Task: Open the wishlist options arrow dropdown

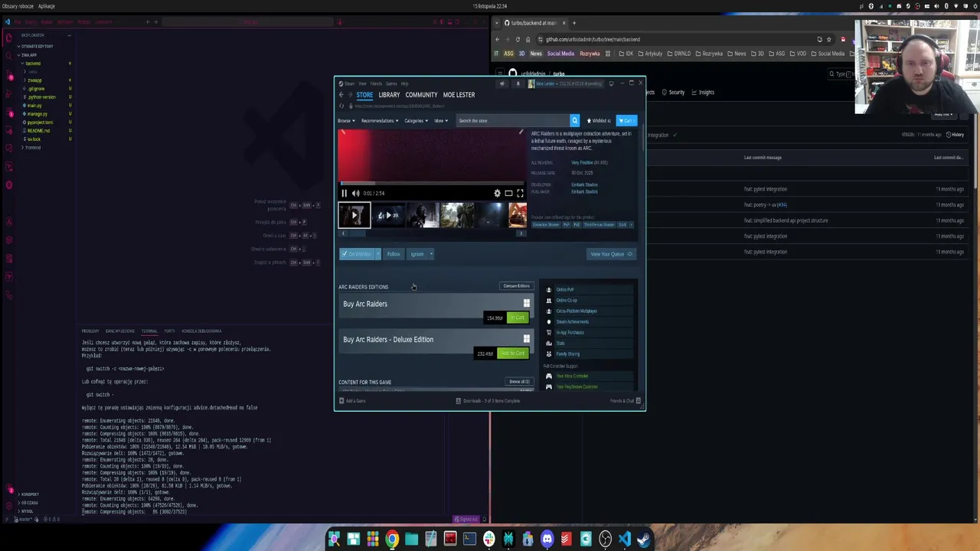Action: (377, 254)
